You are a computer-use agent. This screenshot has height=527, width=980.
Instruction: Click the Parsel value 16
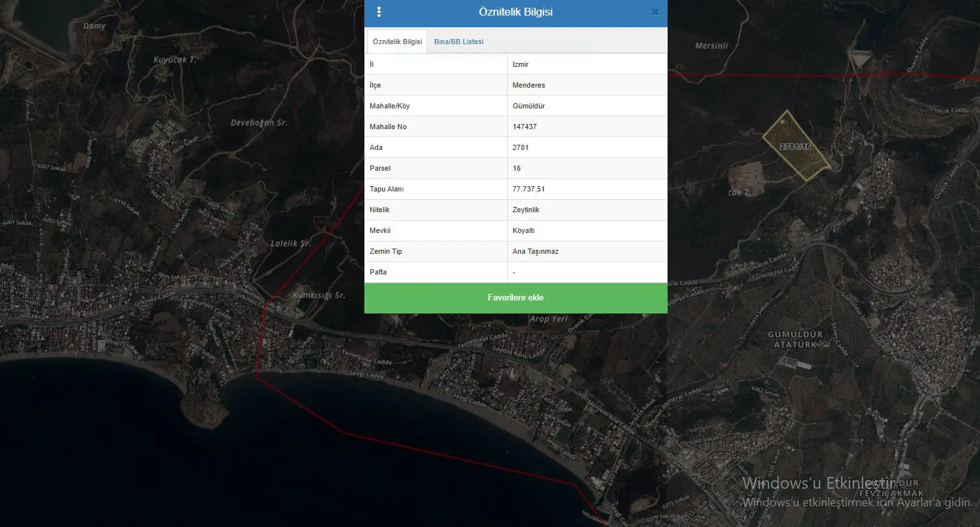tap(587, 168)
